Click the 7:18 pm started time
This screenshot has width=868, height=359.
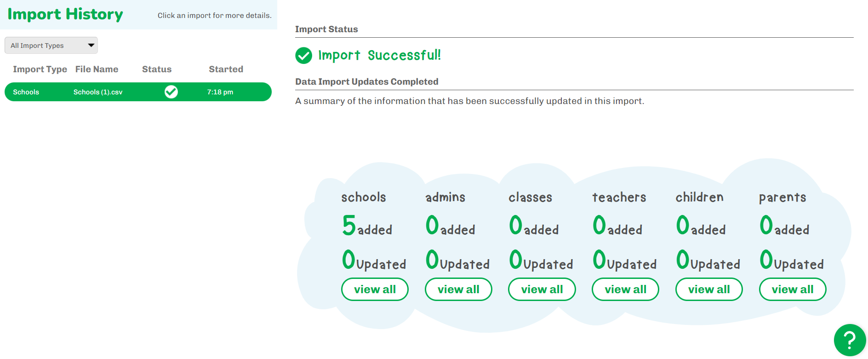(220, 92)
